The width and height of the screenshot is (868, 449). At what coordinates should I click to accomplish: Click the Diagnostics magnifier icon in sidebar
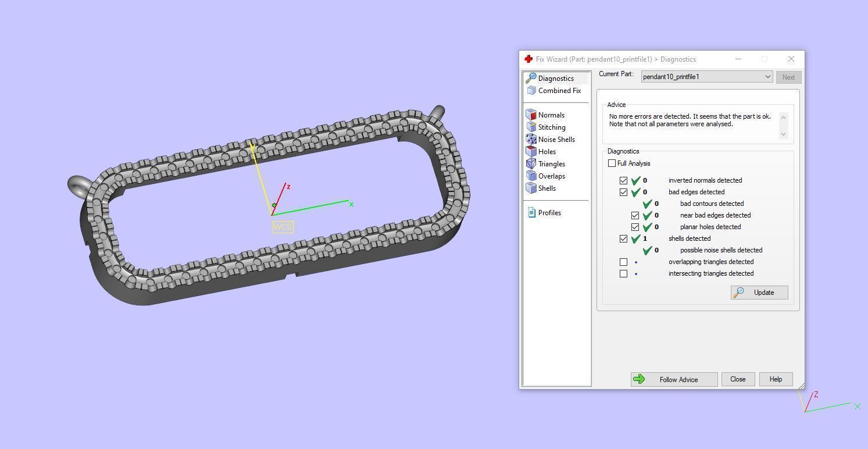pyautogui.click(x=531, y=79)
